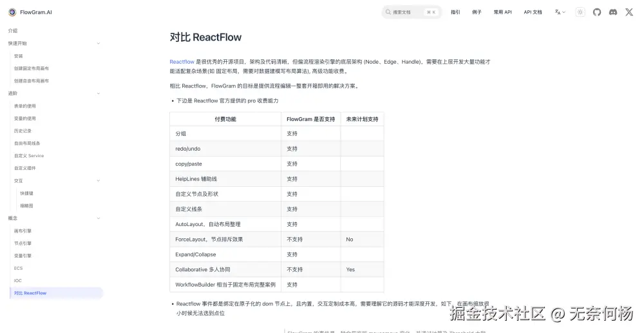The width and height of the screenshot is (644, 333).
Task: Open the ECS sidebar page
Action: (19, 268)
